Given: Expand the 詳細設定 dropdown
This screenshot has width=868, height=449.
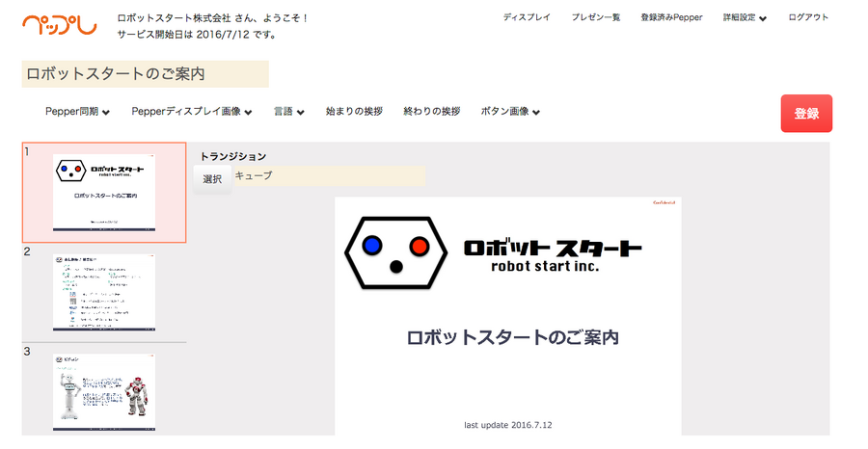Looking at the screenshot, I should click(745, 17).
